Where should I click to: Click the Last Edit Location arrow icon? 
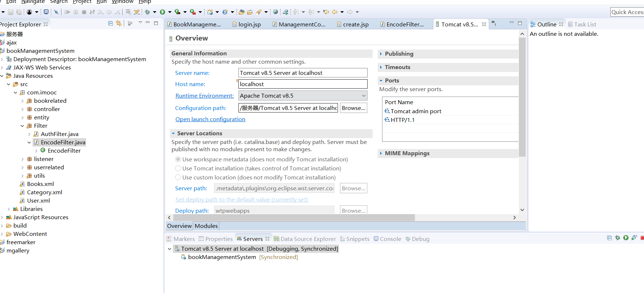point(326,12)
